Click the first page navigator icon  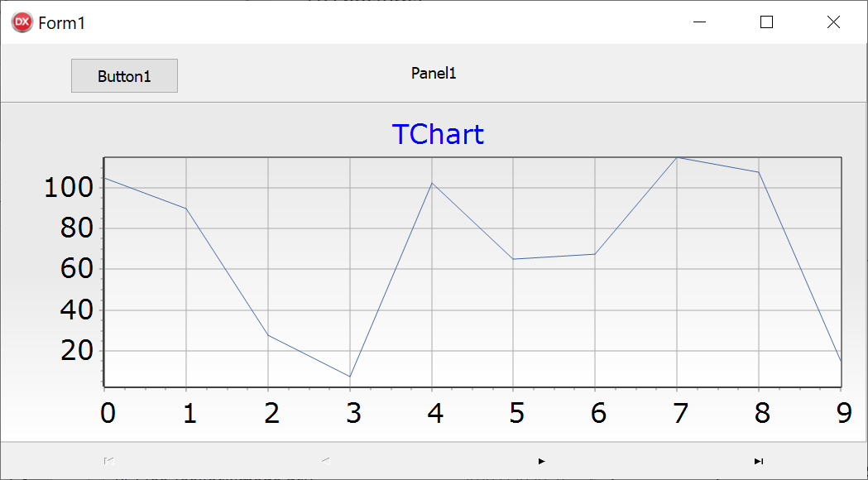pyautogui.click(x=109, y=461)
